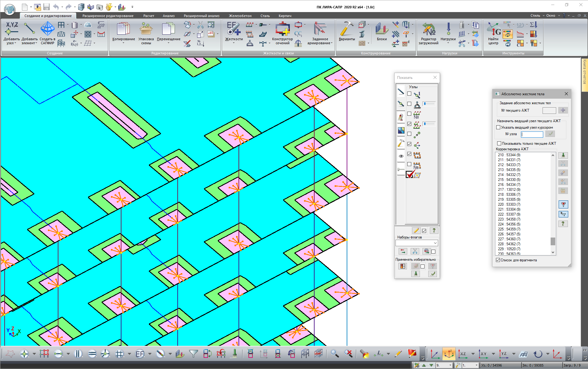Screen dimensions: 588x369
Task: Click the № узла input field
Action: point(532,134)
